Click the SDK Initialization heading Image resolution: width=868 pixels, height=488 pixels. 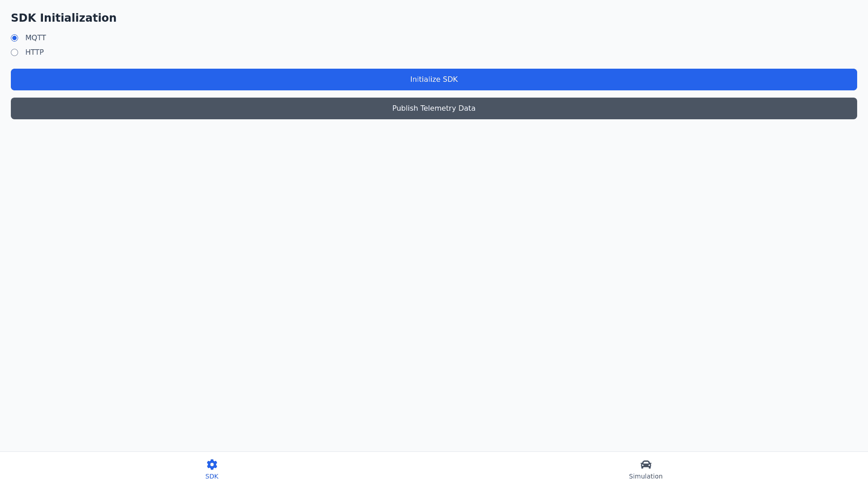[x=64, y=18]
